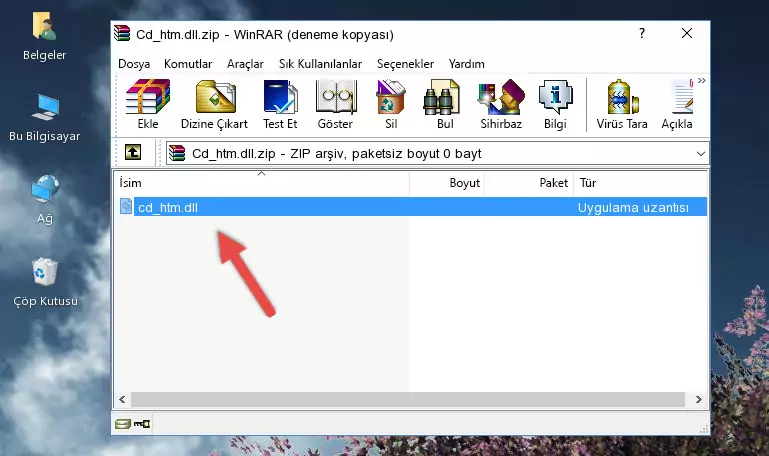Open the Seçenekler menu
This screenshot has height=456, width=769.
click(x=405, y=64)
